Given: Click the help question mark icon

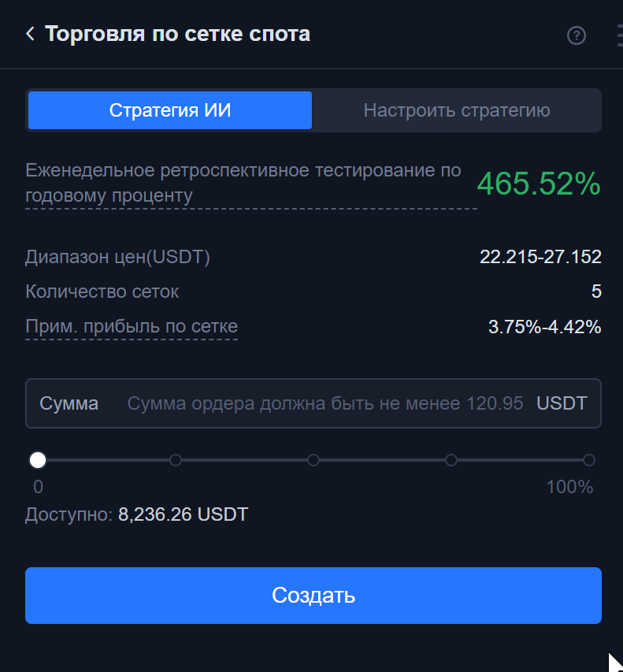Looking at the screenshot, I should (x=577, y=35).
